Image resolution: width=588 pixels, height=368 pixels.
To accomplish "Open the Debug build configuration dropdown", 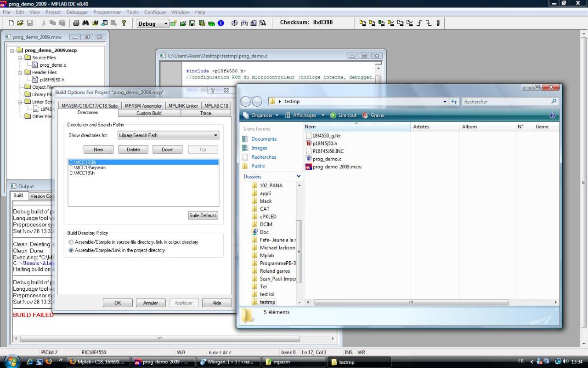I will [153, 23].
